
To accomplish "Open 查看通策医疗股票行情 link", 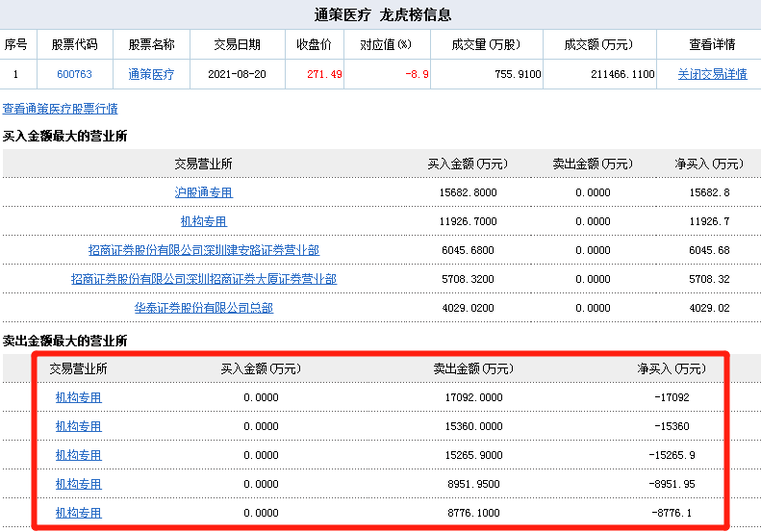I will coord(61,109).
